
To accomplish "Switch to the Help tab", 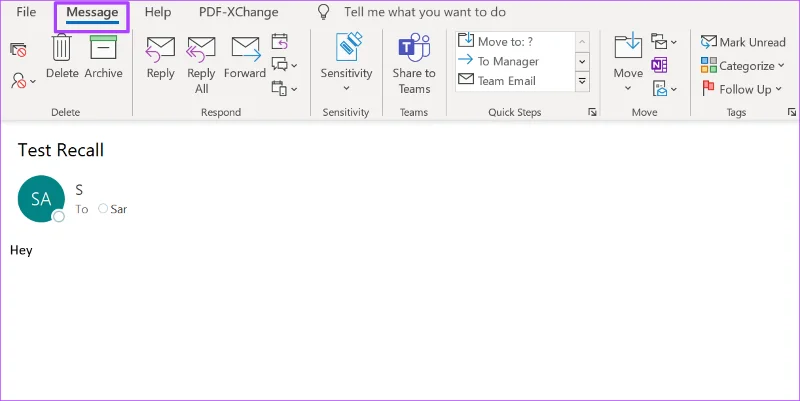I will (158, 12).
